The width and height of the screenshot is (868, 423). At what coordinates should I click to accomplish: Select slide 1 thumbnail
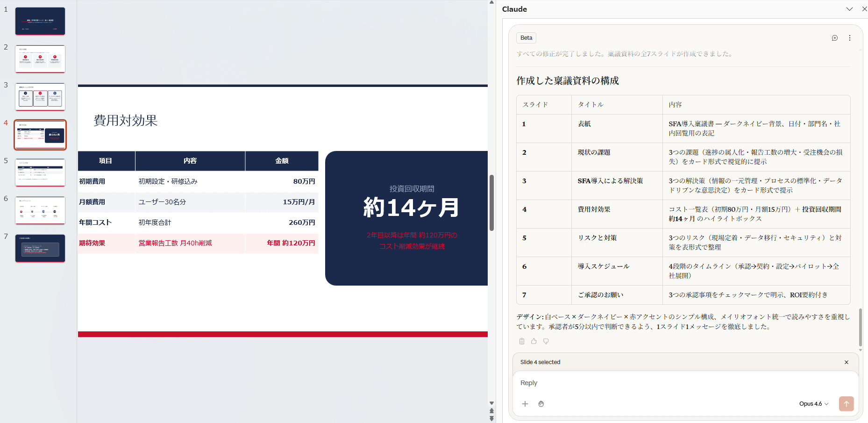pyautogui.click(x=40, y=21)
